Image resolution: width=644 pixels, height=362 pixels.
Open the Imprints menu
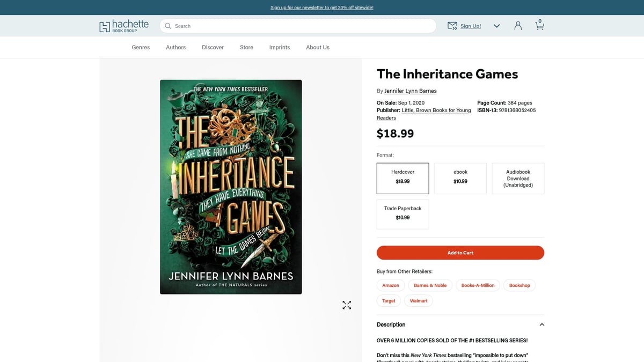(279, 47)
